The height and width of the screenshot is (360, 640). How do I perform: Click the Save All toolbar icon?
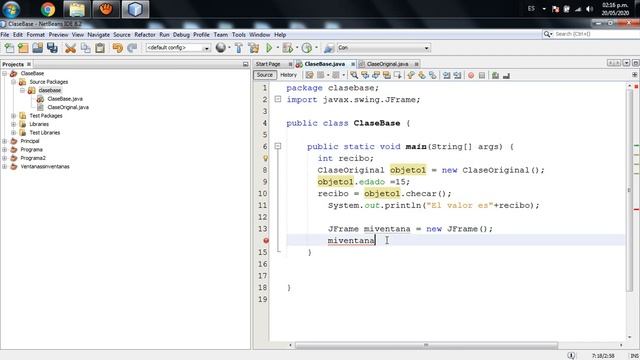tap(52, 48)
